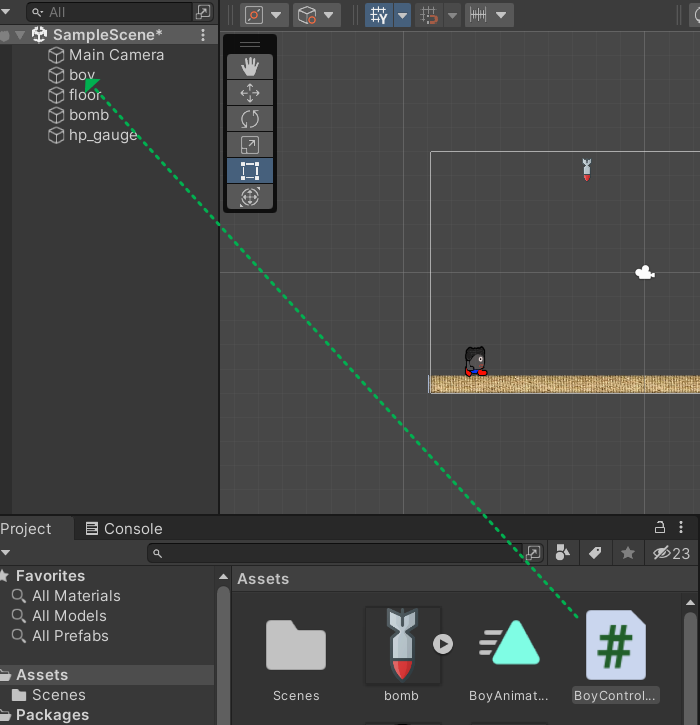Switch to the Project tab

pos(26,528)
